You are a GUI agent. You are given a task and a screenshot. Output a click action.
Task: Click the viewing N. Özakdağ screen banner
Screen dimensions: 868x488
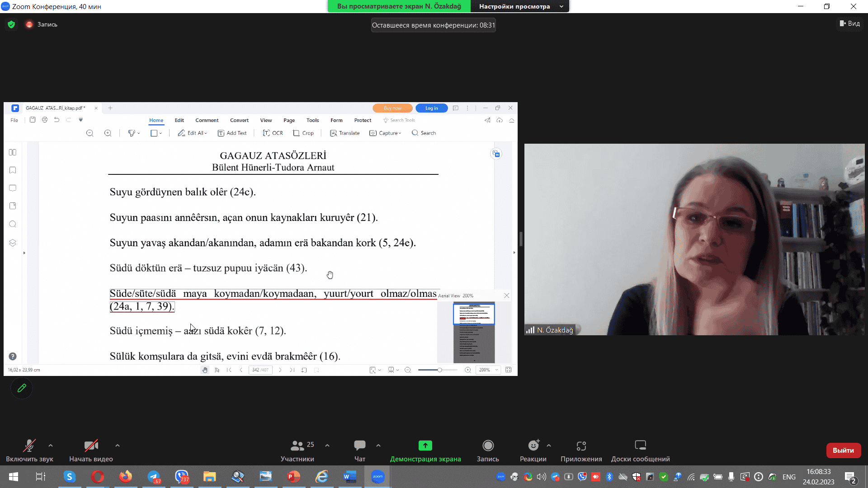point(399,6)
